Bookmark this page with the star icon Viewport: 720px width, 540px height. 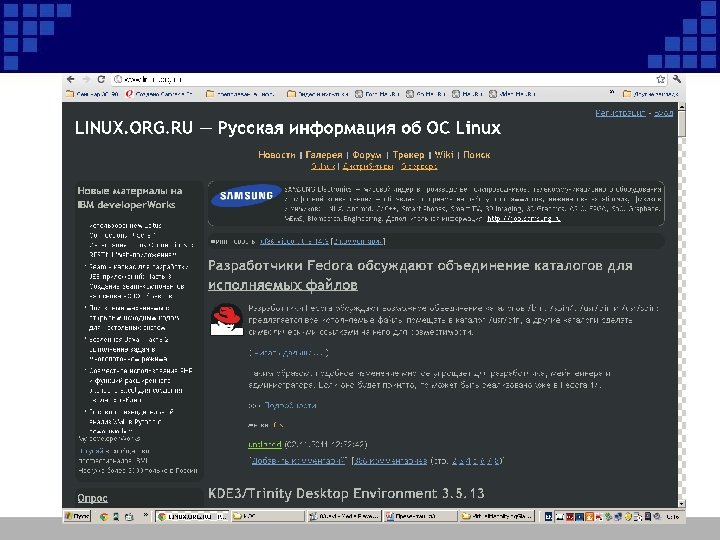click(661, 79)
